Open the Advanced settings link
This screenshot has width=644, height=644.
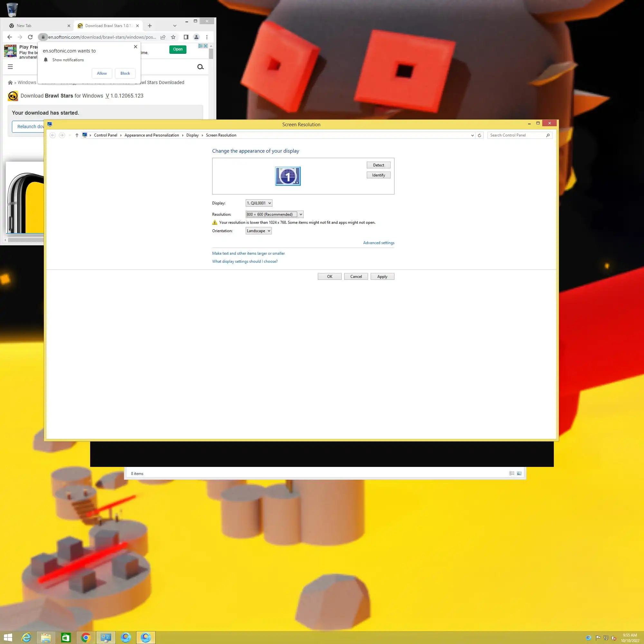[x=378, y=243]
